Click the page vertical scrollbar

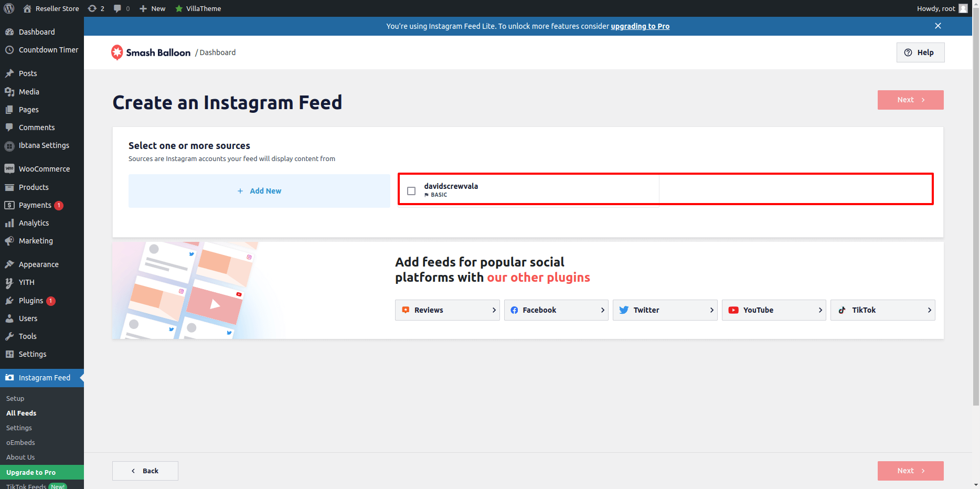coord(976,210)
